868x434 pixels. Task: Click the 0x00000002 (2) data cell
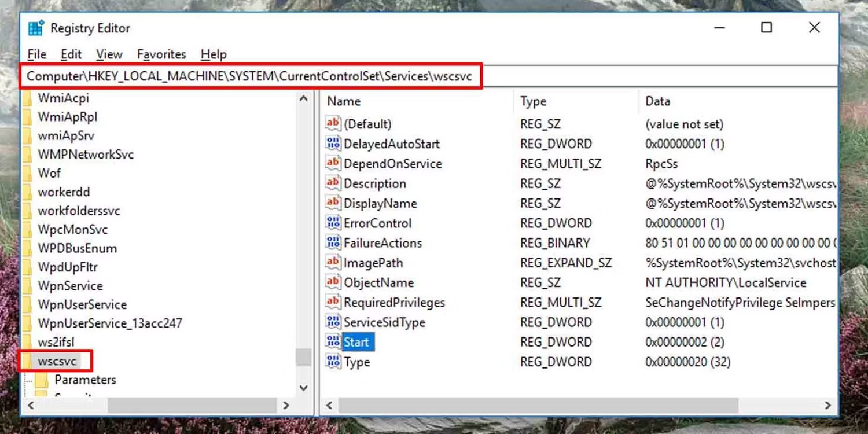click(685, 342)
